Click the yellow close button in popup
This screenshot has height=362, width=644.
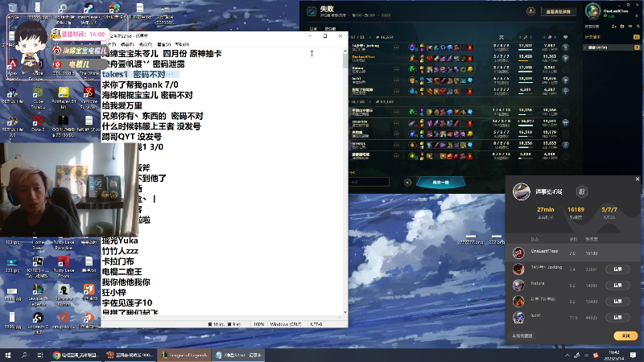coord(625,335)
